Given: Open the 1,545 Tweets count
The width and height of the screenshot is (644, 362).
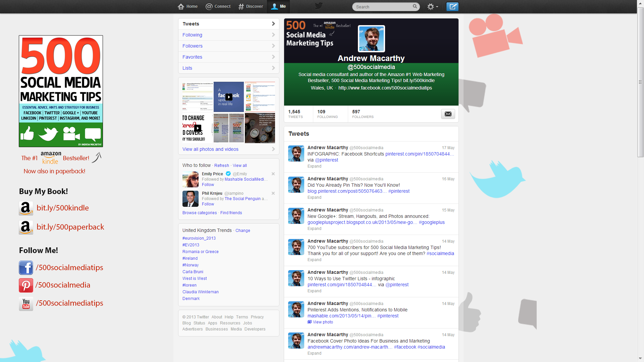Looking at the screenshot, I should [296, 114].
